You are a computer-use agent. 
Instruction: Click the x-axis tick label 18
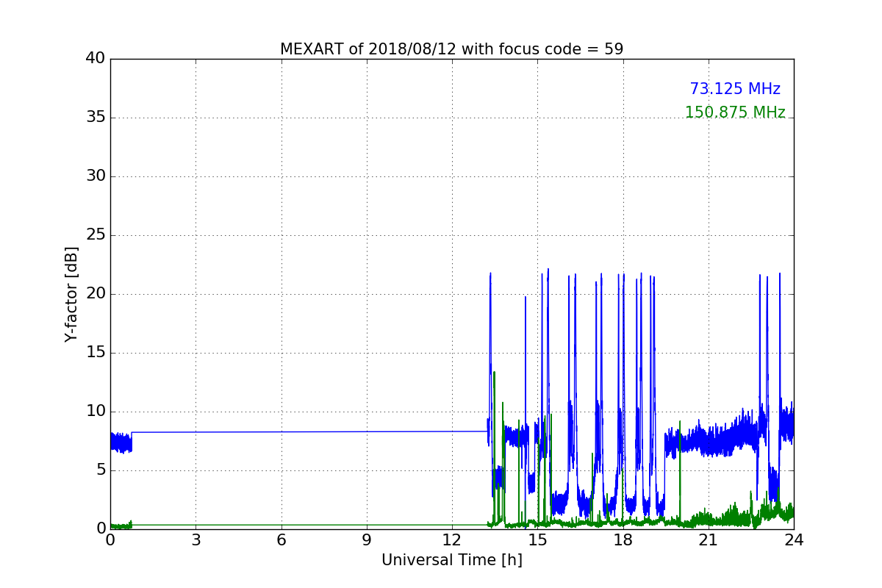(x=623, y=540)
